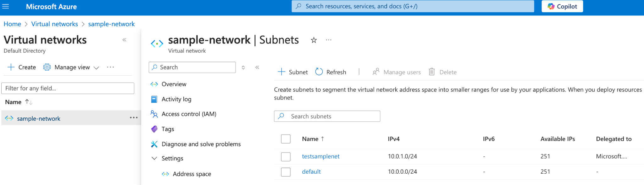Screen dimensions: 644x185
Task: Click Available IPs column header
Action: click(558, 139)
